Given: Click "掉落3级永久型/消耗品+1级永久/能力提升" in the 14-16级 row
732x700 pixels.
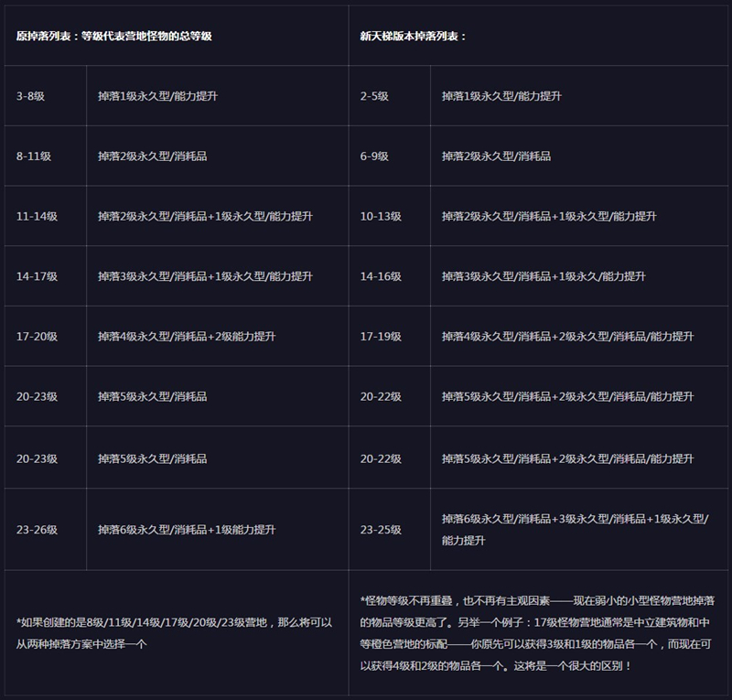Looking at the screenshot, I should pyautogui.click(x=544, y=276).
